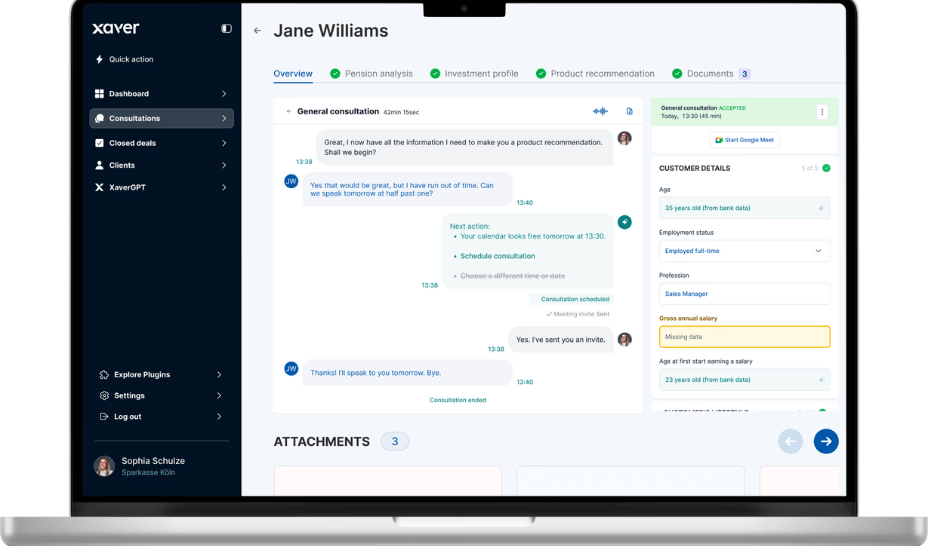
Task: Open the Investment profile tab
Action: click(x=474, y=73)
